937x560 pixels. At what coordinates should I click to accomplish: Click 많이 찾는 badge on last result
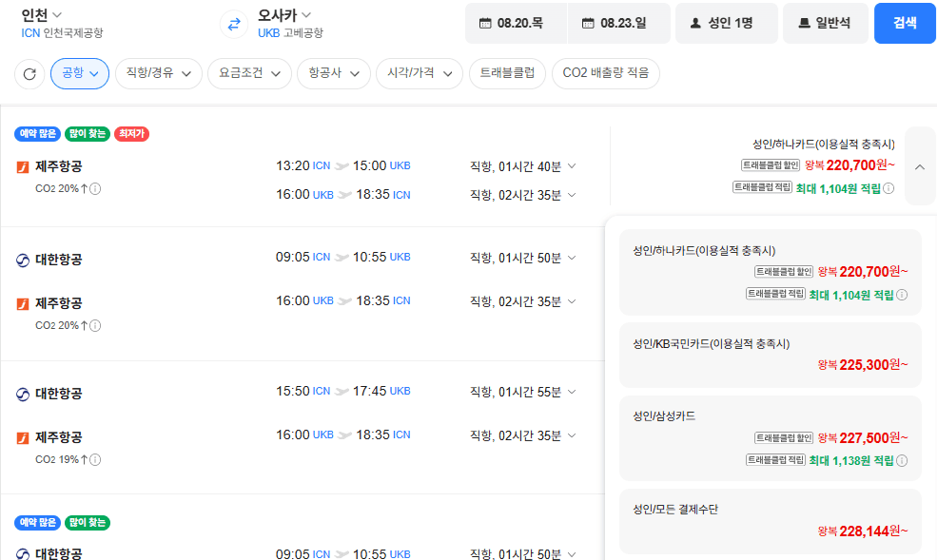(88, 522)
